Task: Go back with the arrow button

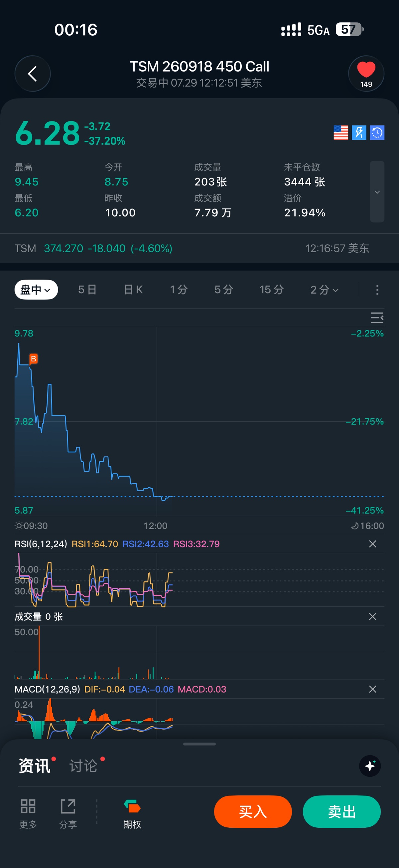Action: click(32, 74)
